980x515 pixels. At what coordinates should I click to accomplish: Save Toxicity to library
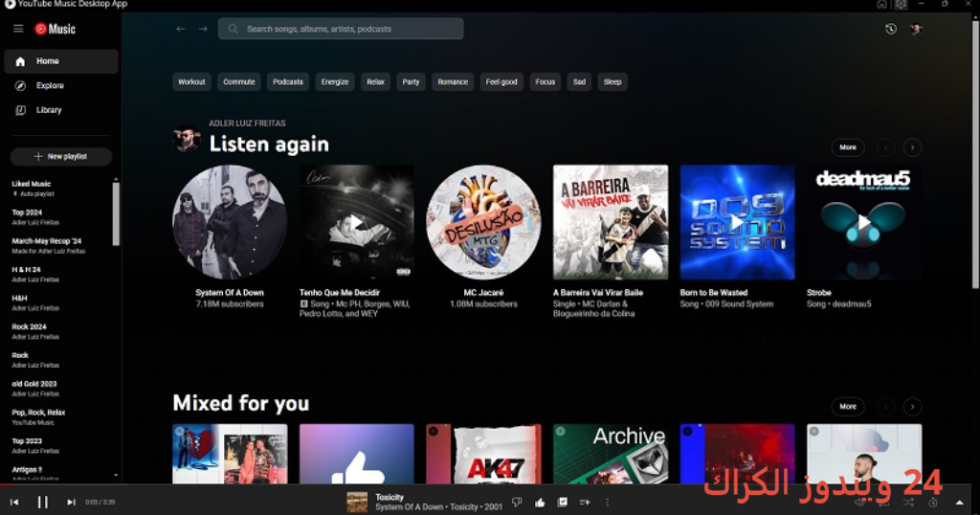[563, 502]
